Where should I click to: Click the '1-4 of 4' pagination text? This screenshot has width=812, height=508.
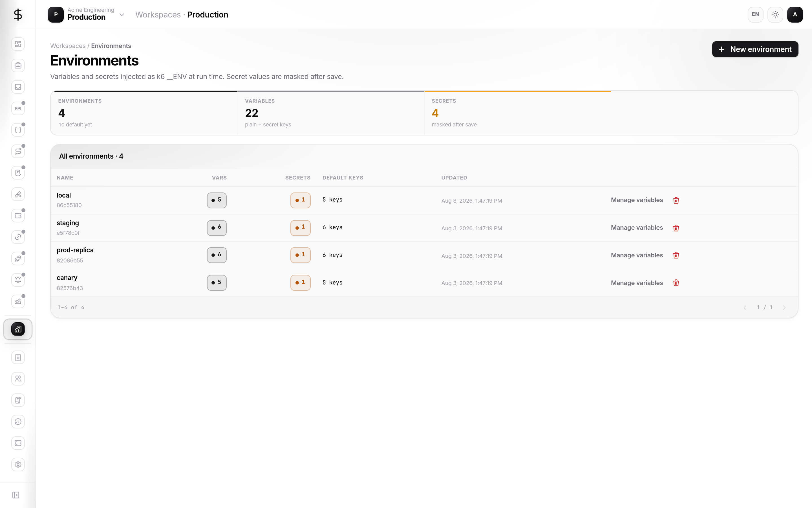[71, 307]
